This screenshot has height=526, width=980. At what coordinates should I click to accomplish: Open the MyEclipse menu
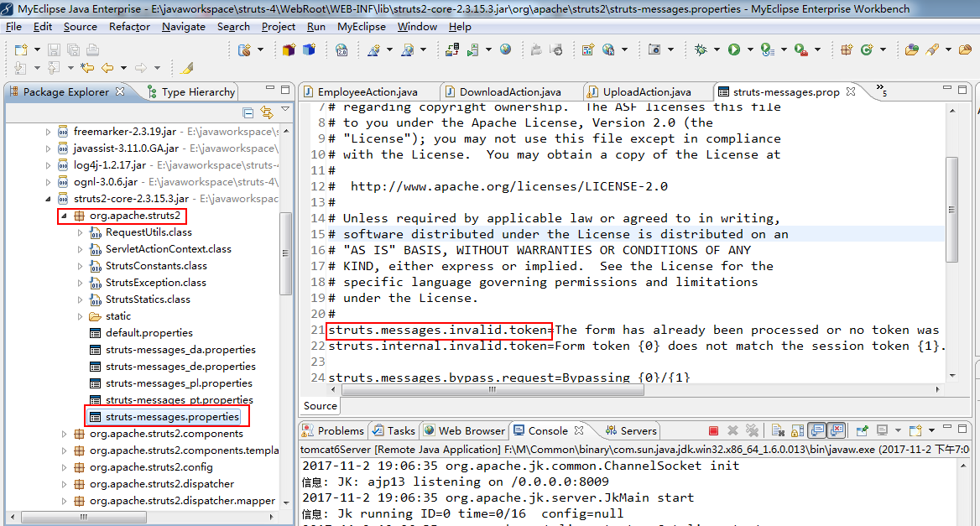click(x=362, y=27)
